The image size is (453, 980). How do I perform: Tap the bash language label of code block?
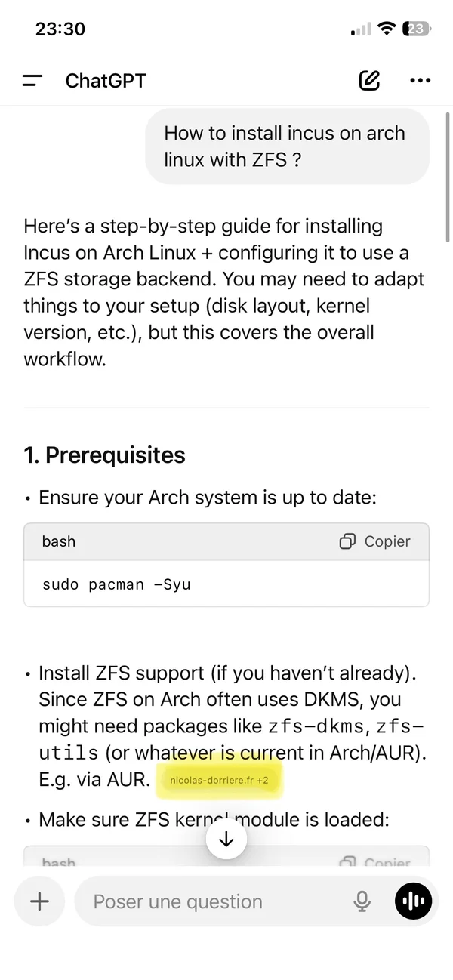(x=59, y=541)
